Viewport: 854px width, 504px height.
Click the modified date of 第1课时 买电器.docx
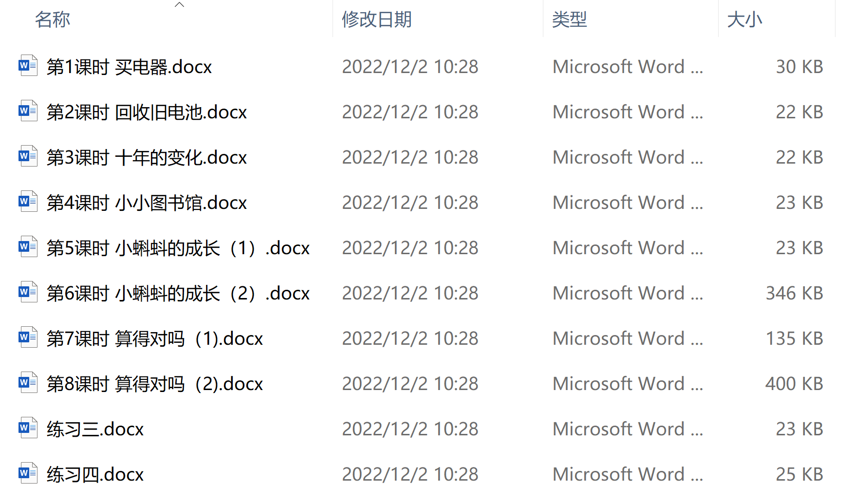click(x=410, y=67)
